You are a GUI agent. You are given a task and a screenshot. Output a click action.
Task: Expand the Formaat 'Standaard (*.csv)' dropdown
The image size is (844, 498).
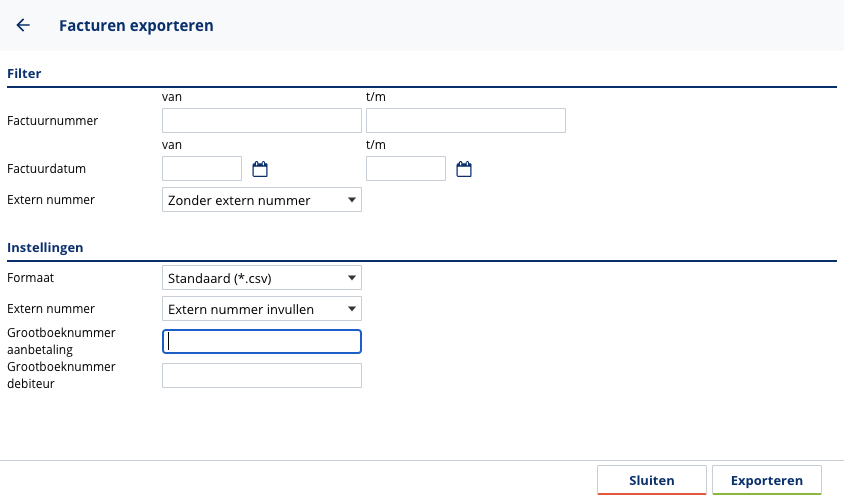261,277
